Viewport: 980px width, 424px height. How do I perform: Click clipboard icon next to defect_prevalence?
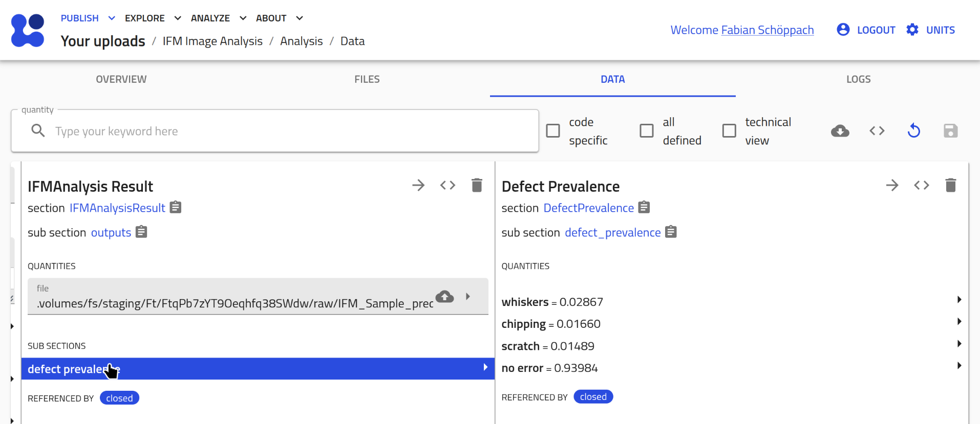point(671,232)
